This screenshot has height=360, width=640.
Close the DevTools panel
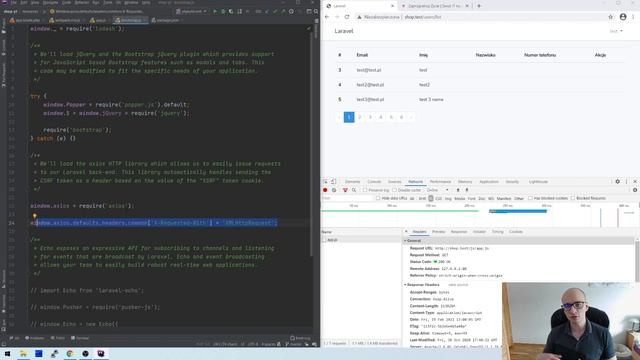(635, 182)
